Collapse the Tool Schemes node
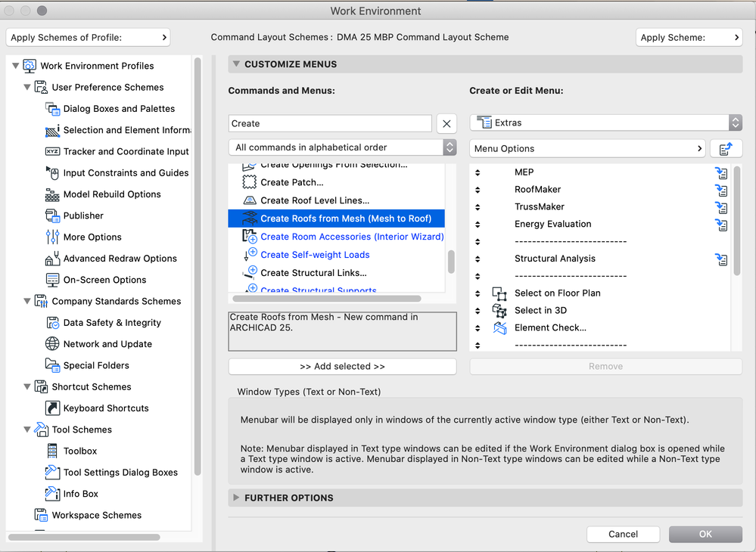 pyautogui.click(x=27, y=430)
